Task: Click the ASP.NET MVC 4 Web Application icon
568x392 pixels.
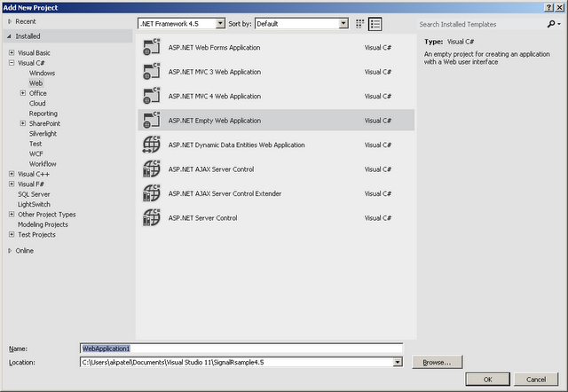Action: [152, 96]
